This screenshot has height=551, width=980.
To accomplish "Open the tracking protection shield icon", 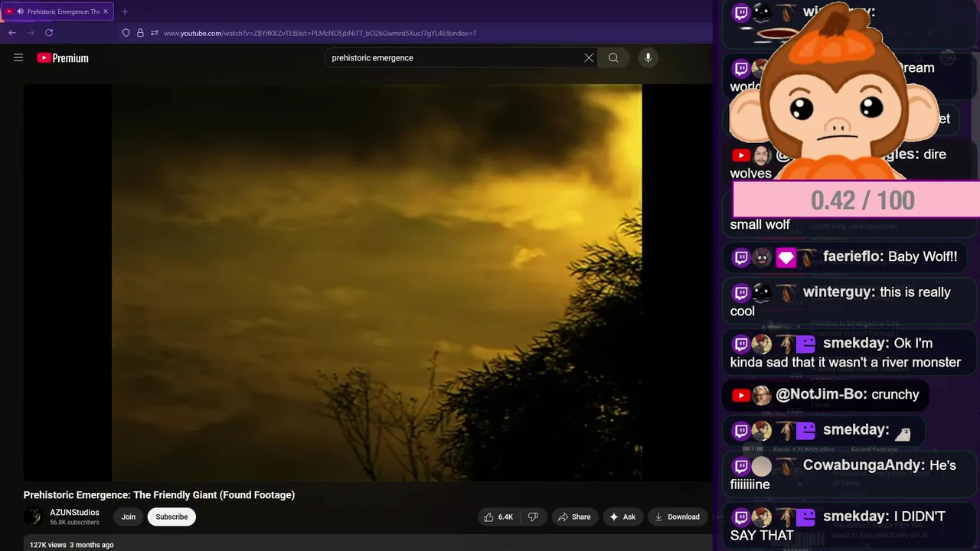I will [126, 33].
